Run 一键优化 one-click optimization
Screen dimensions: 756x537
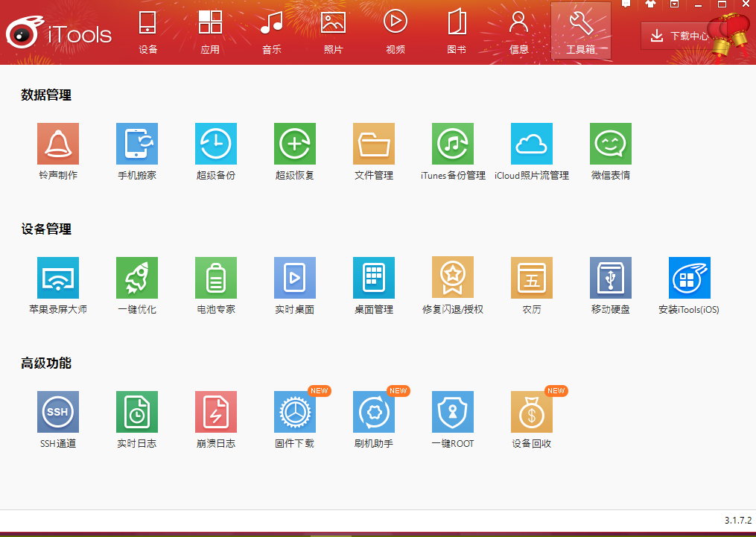pyautogui.click(x=137, y=278)
